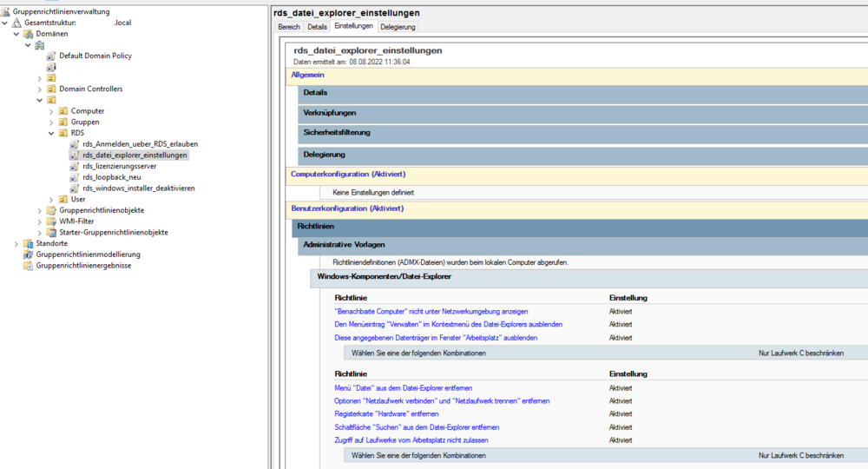The image size is (868, 469).
Task: Click the Default Domain Policy GPO icon
Action: pyautogui.click(x=51, y=56)
